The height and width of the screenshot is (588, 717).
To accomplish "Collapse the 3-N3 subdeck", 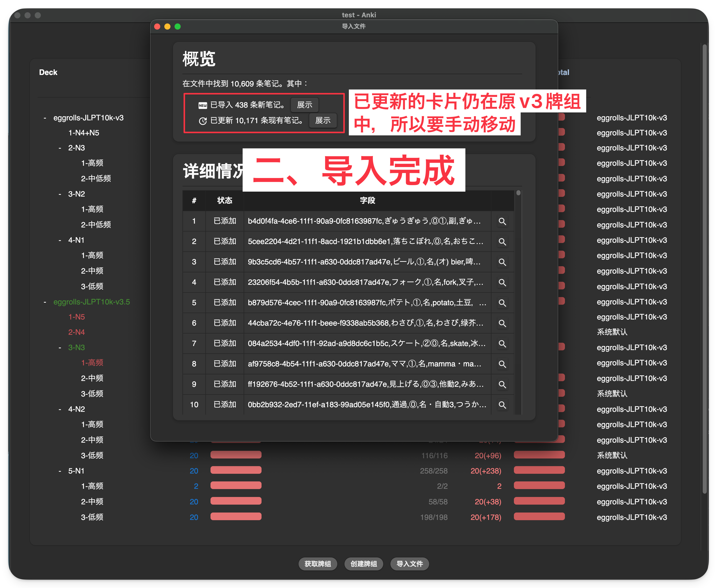I will coord(60,348).
